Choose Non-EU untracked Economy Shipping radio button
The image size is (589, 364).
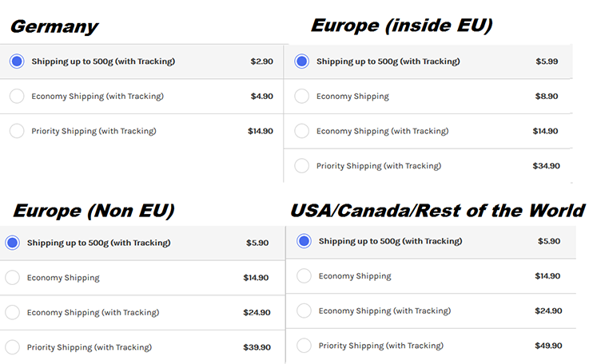click(x=12, y=278)
